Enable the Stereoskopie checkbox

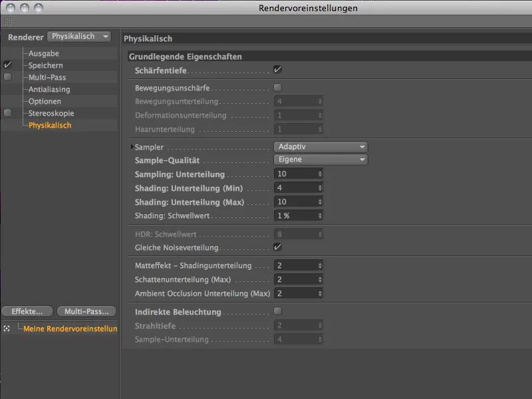7,112
